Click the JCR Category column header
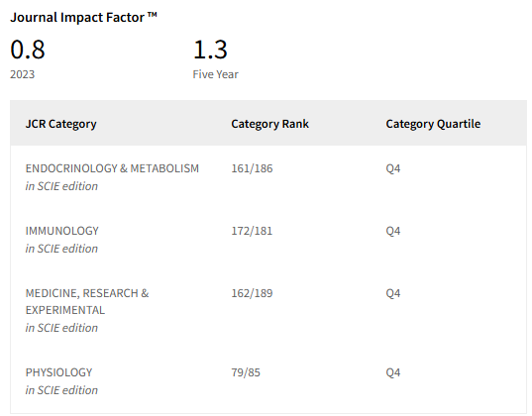The width and height of the screenshot is (532, 416). (x=61, y=124)
